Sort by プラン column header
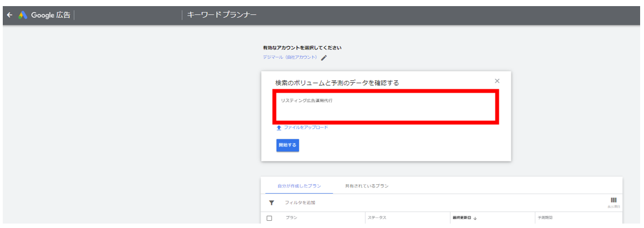 point(291,217)
